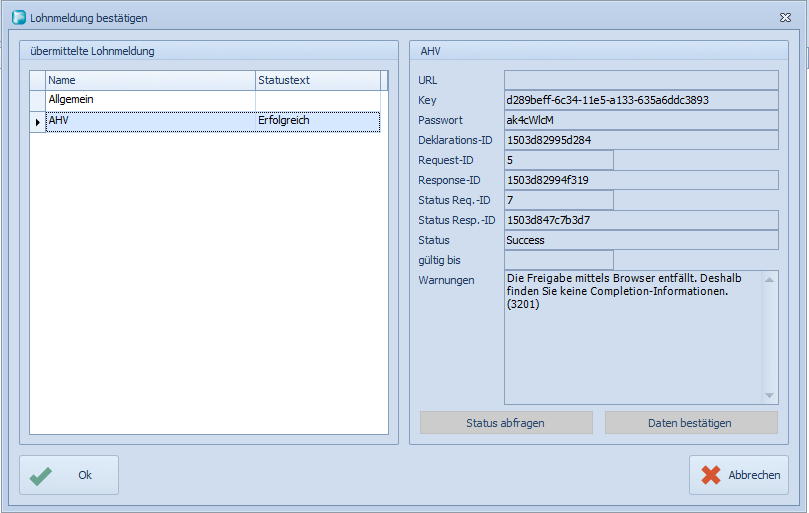Click into the URL field
This screenshot has width=809, height=513.
tap(640, 80)
